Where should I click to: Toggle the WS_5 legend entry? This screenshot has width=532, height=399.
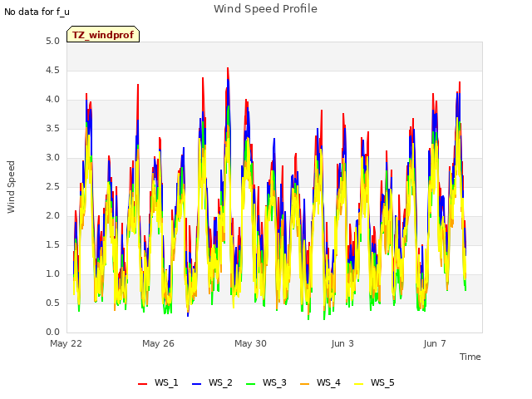tap(374, 382)
